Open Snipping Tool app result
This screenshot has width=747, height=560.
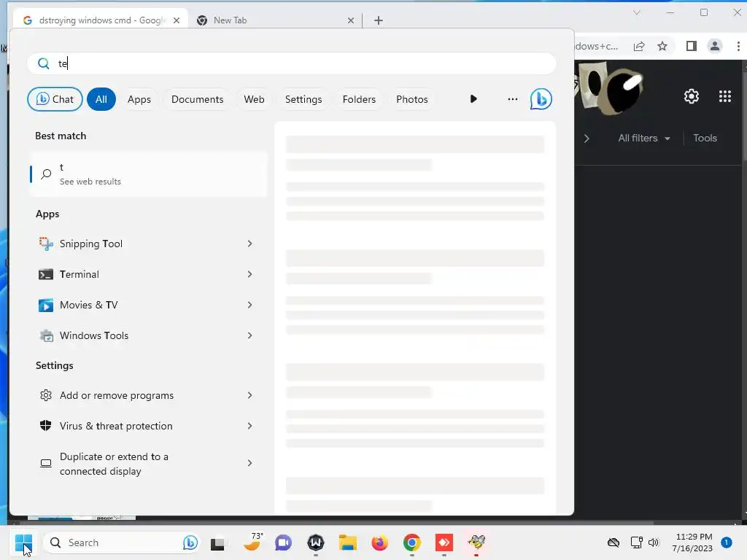[148, 244]
